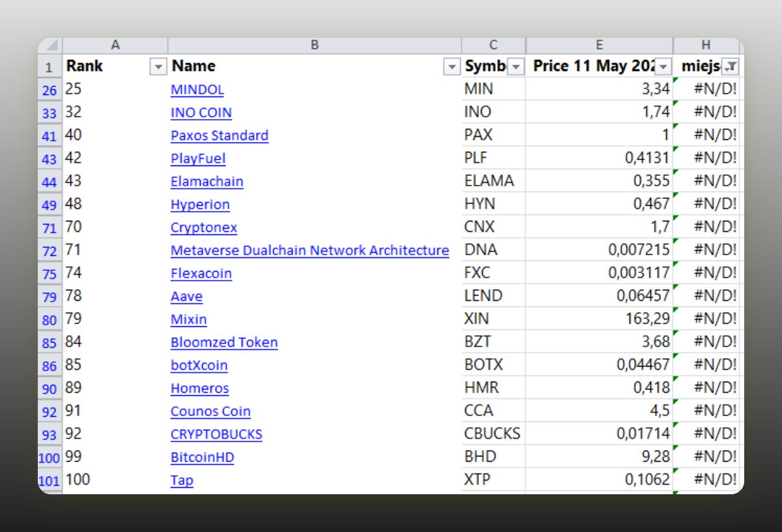The image size is (782, 532).
Task: Select row header 101
Action: [50, 481]
